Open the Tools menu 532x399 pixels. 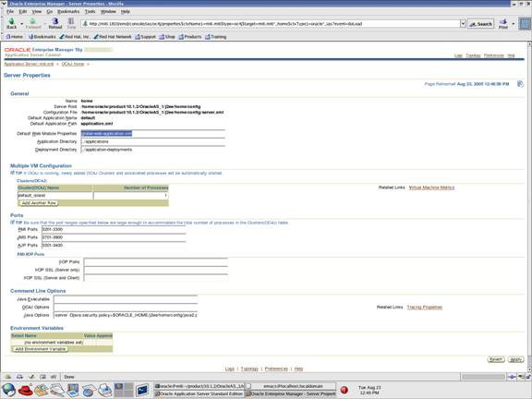[x=90, y=11]
